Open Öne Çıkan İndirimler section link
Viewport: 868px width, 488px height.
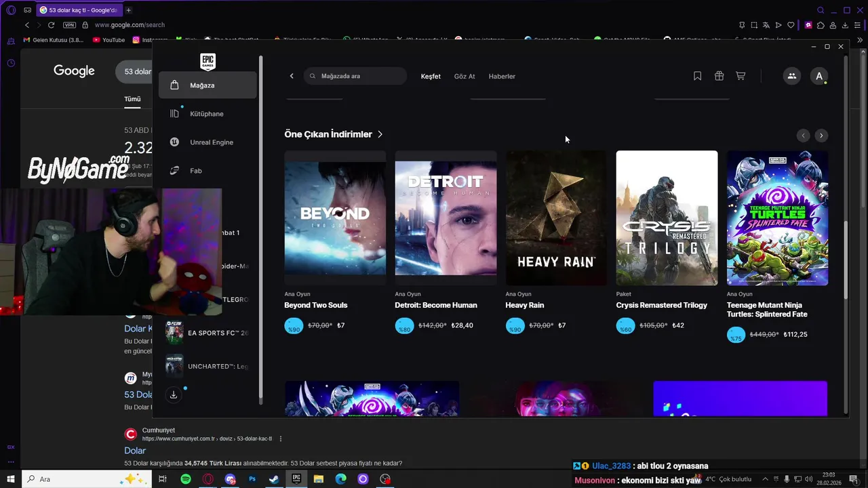[334, 134]
